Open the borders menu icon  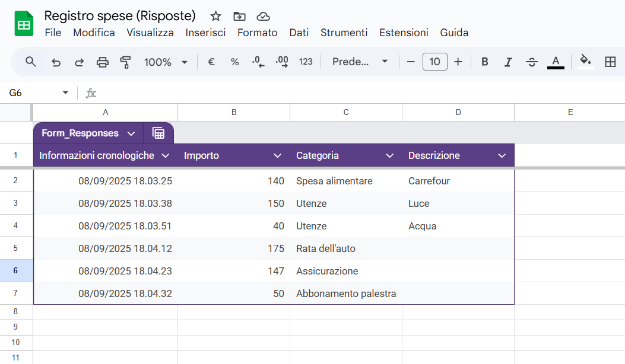click(x=611, y=62)
